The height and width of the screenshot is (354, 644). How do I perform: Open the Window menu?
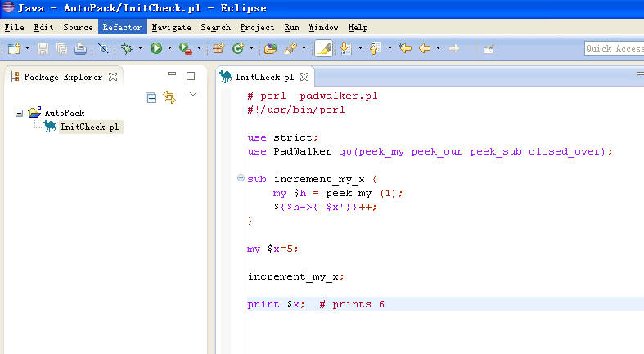(323, 28)
